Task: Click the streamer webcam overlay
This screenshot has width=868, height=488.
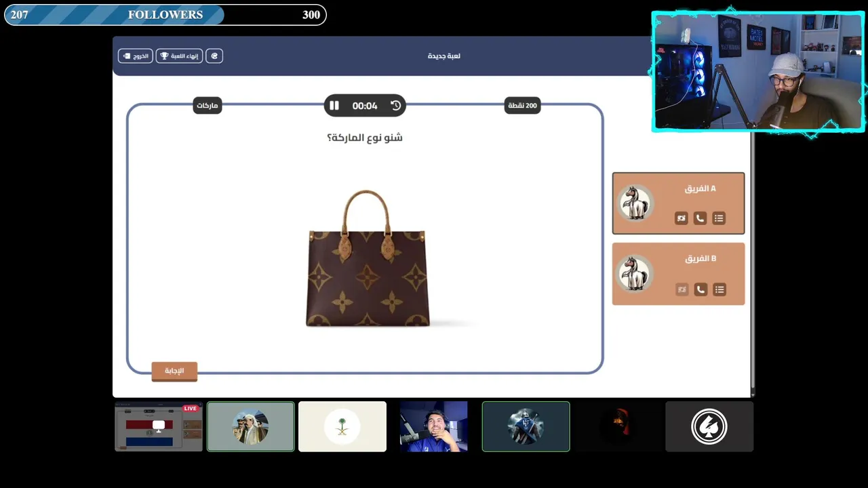Action: (x=758, y=71)
